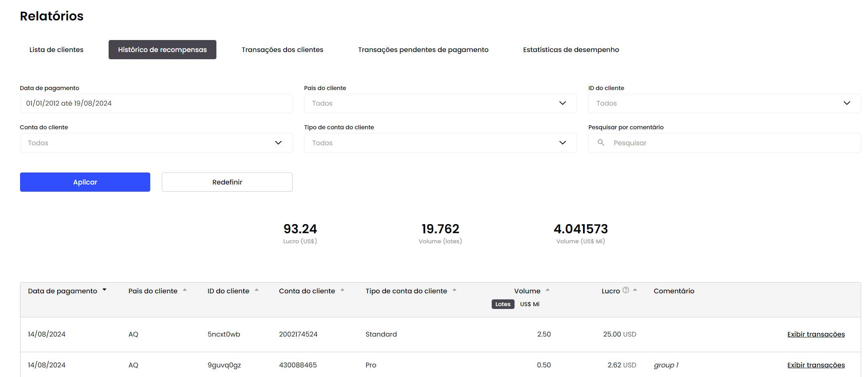Image resolution: width=868 pixels, height=377 pixels.
Task: Click client ID 9guvq0gz cell
Action: coord(224,365)
